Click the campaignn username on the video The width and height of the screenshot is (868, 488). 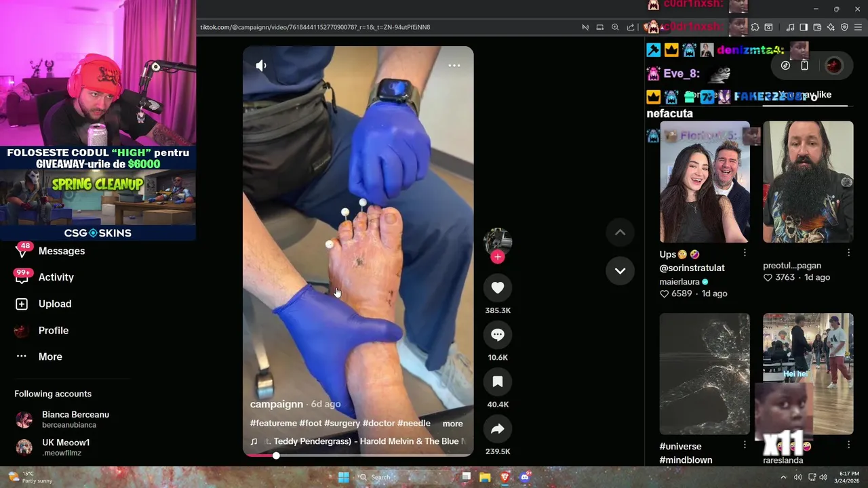[277, 404]
